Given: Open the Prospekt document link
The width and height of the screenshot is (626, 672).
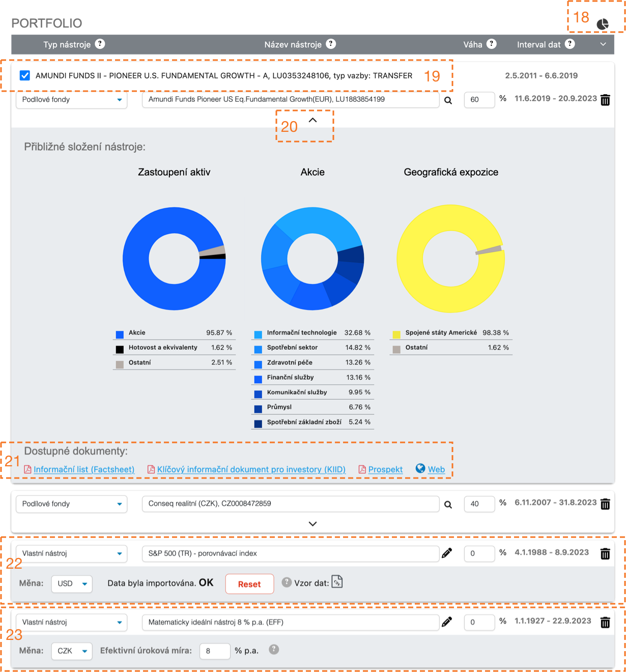Looking at the screenshot, I should [385, 469].
